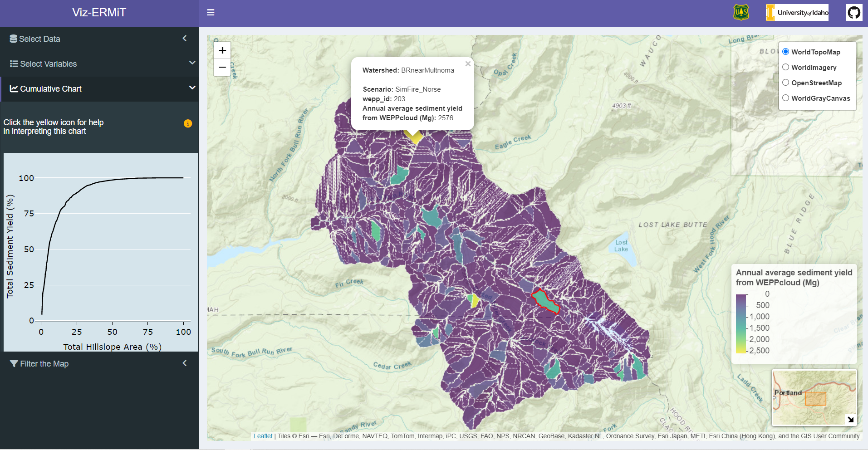Click the minimap overview thumbnail

tap(814, 397)
